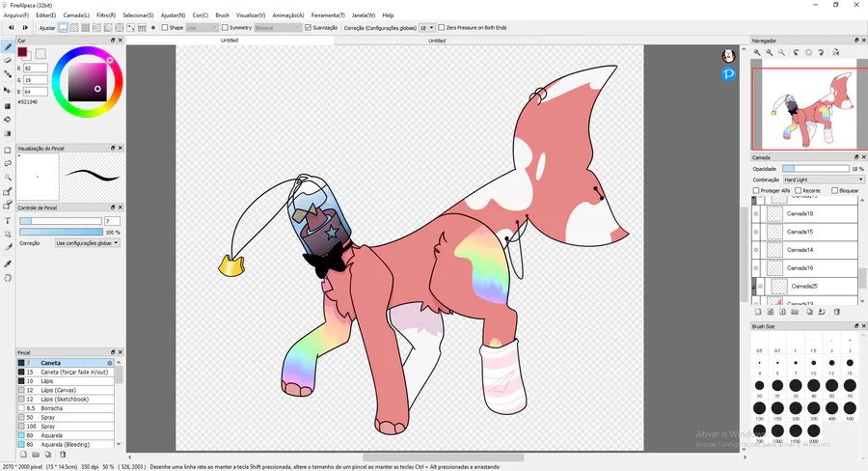The height and width of the screenshot is (471, 868).
Task: Select the Gradient tool
Action: click(x=8, y=133)
